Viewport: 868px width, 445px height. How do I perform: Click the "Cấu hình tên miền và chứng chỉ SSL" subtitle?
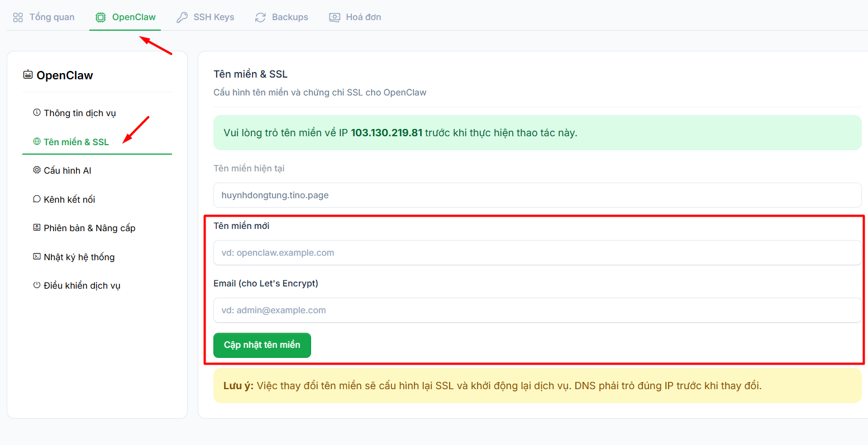coord(320,93)
